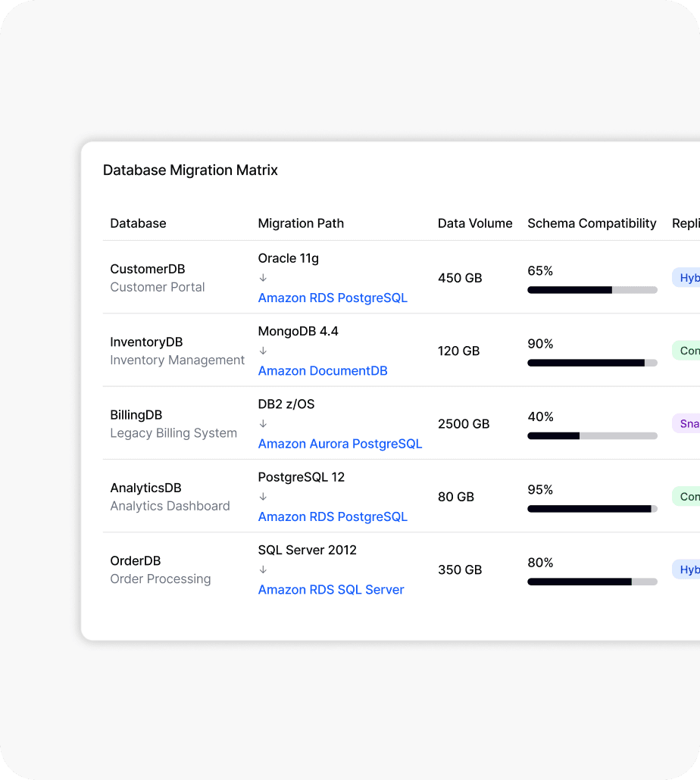Viewport: 700px width, 780px height.
Task: Click the 40% schema compatibility bar
Action: click(592, 435)
